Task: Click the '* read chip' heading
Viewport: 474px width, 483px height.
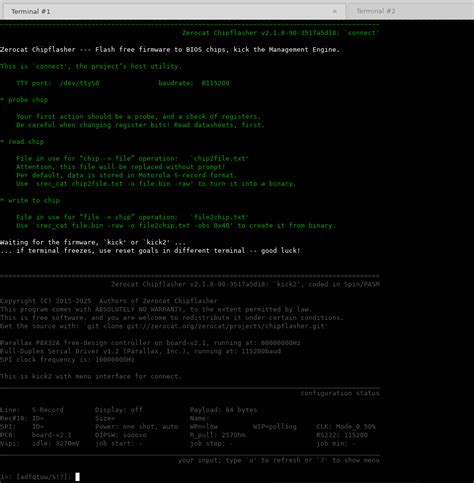Action: point(22,142)
